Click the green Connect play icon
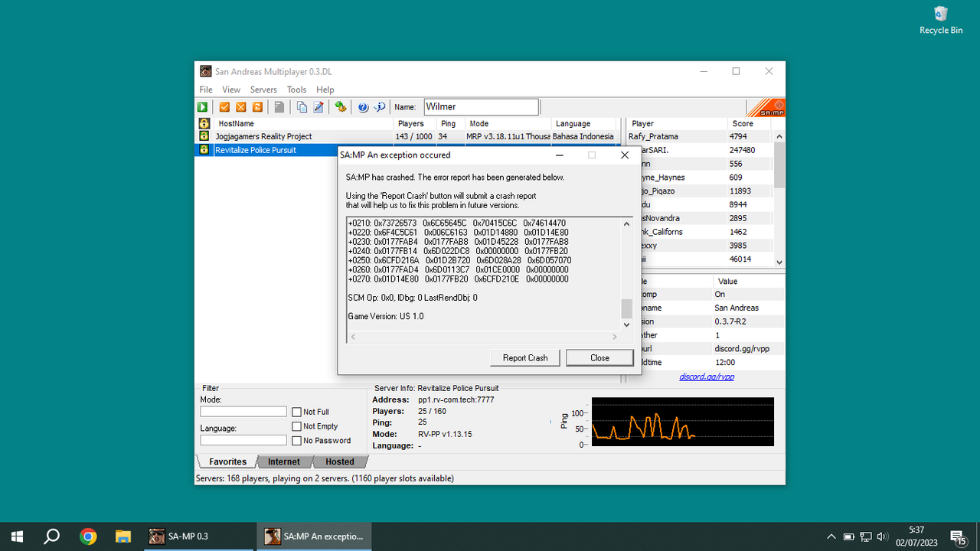980x551 pixels. coord(203,107)
